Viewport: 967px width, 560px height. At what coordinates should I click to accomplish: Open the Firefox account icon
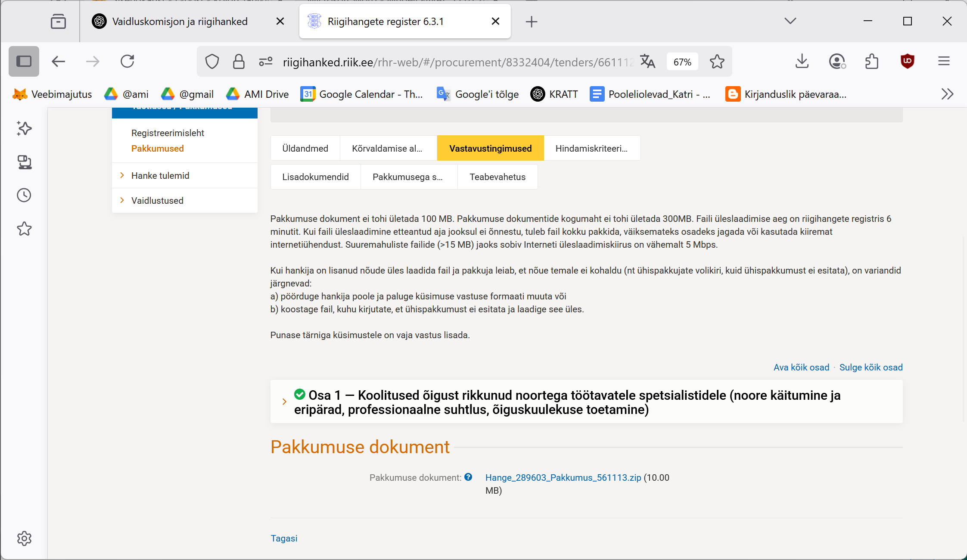coord(837,62)
